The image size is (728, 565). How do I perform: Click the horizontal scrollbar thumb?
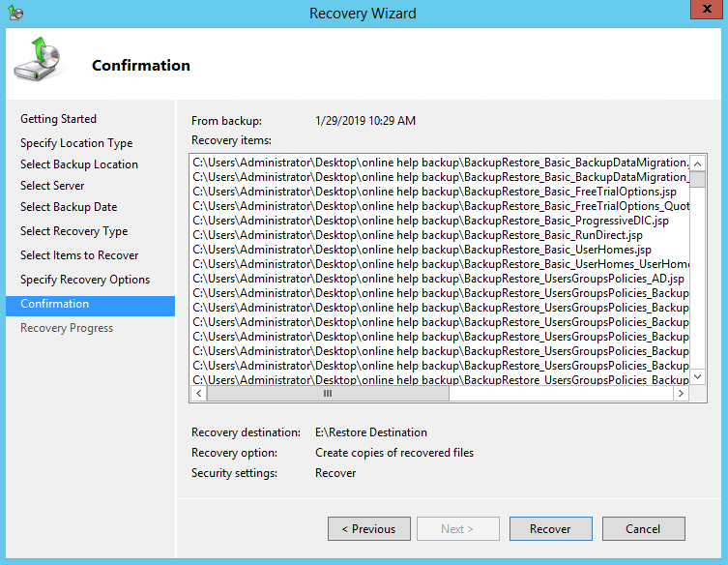tap(328, 394)
